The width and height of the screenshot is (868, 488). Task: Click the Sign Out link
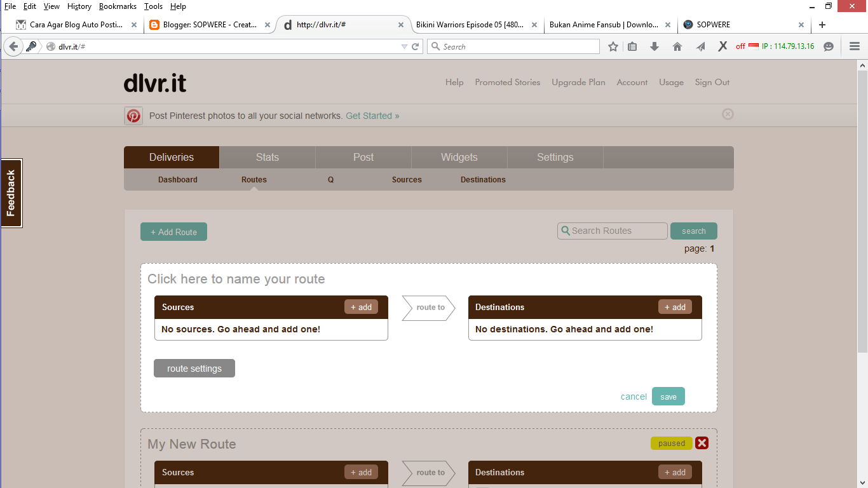tap(712, 82)
